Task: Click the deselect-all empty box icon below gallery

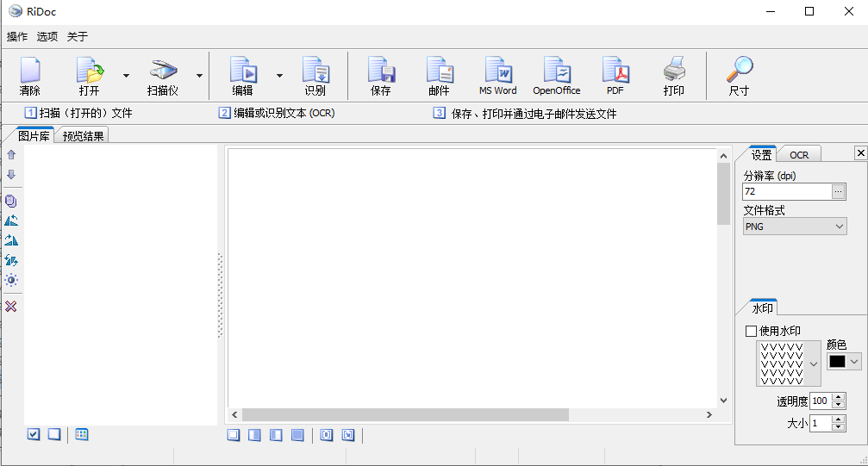Action: [54, 434]
